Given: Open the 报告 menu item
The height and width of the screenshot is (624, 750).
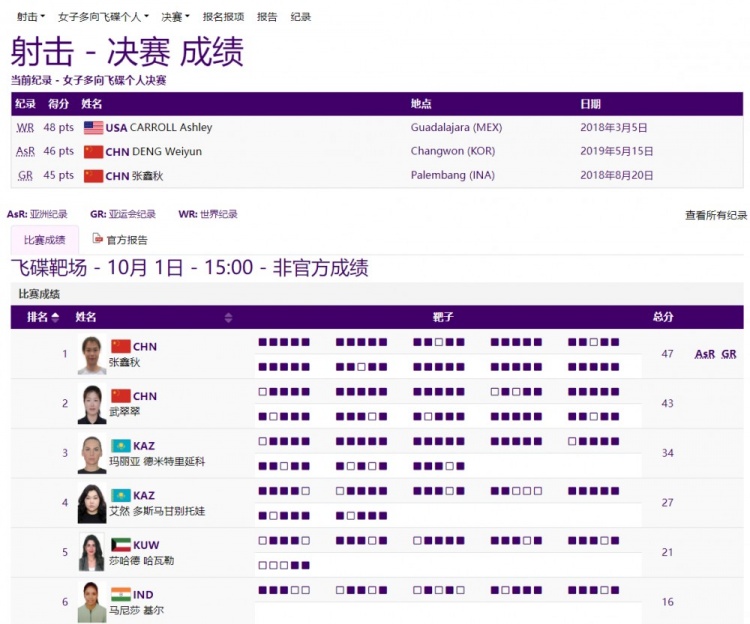Looking at the screenshot, I should 267,17.
